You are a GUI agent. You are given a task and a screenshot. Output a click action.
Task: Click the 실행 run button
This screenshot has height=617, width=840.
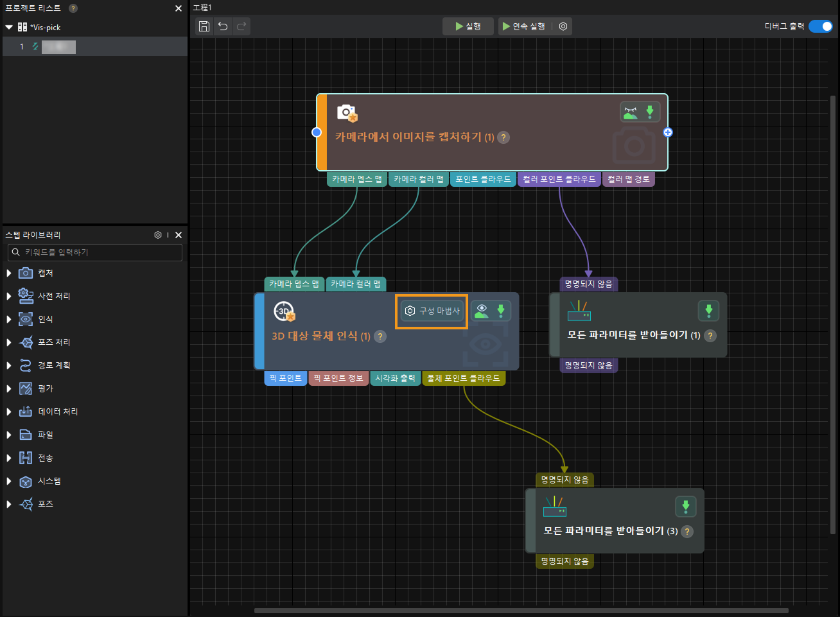pyautogui.click(x=468, y=26)
